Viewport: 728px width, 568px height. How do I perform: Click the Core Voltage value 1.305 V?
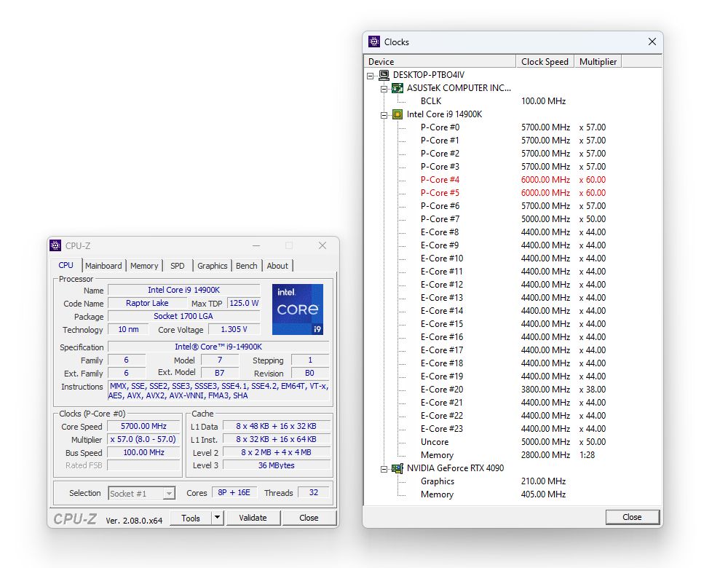[x=234, y=329]
